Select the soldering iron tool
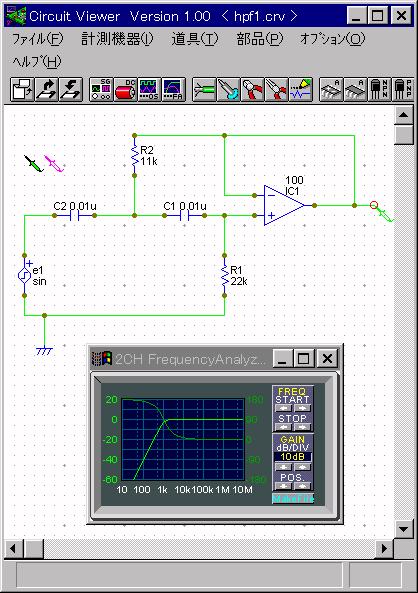 coord(228,90)
